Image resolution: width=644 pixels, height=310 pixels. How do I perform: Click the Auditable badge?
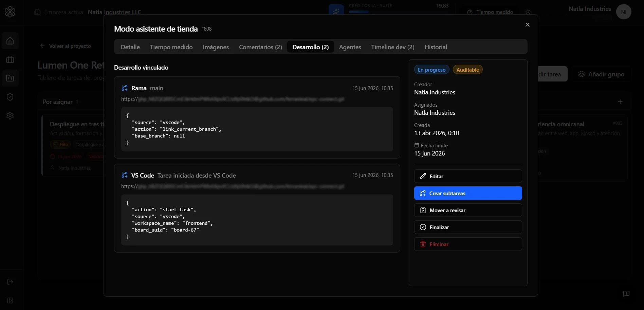[x=467, y=70]
